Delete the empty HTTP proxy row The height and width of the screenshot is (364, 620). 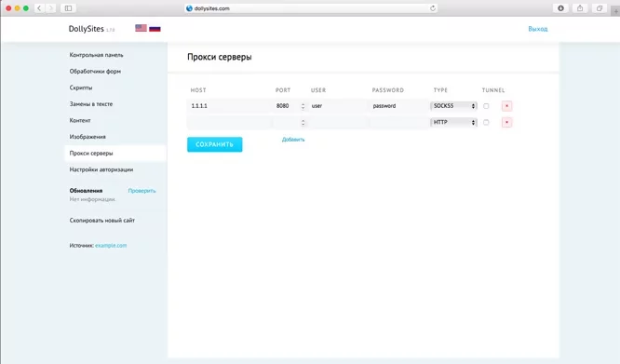point(506,123)
